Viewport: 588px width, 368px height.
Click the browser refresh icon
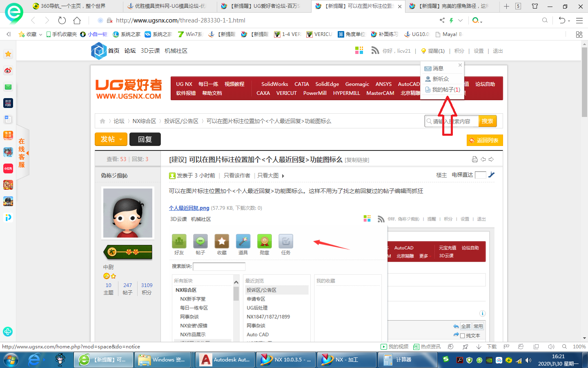(62, 20)
